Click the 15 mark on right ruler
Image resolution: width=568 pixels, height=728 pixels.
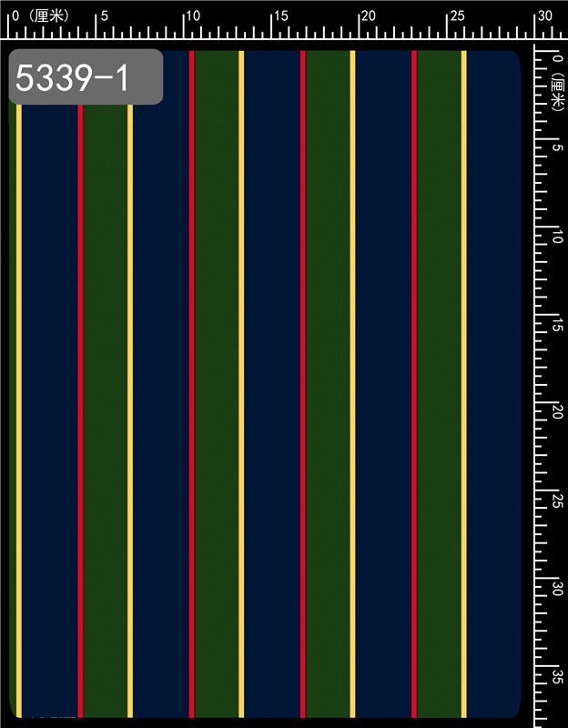[557, 323]
